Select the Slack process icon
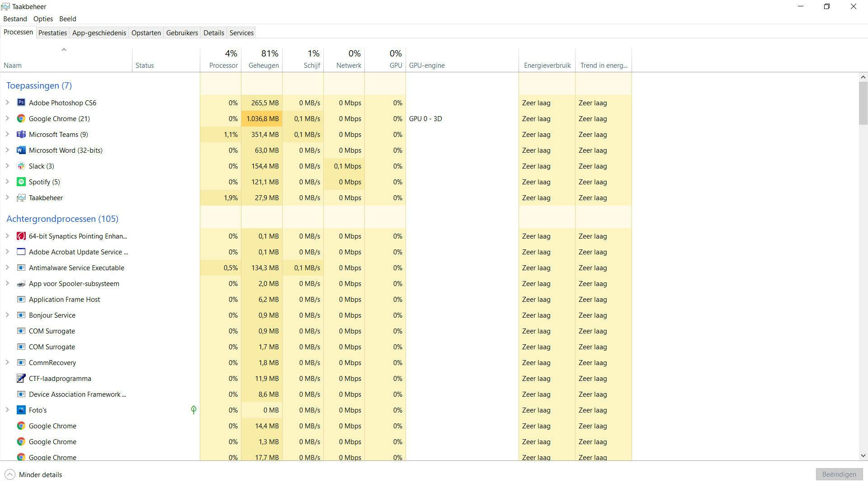 [21, 166]
